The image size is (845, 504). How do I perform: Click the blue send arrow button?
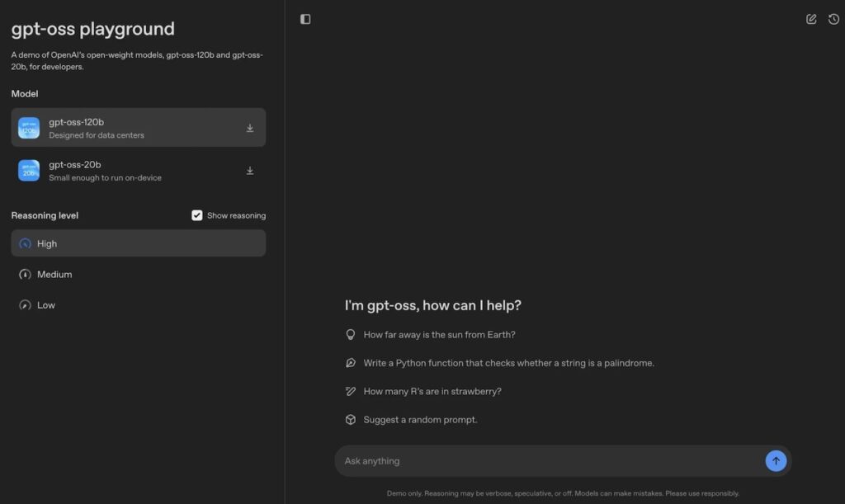click(776, 460)
